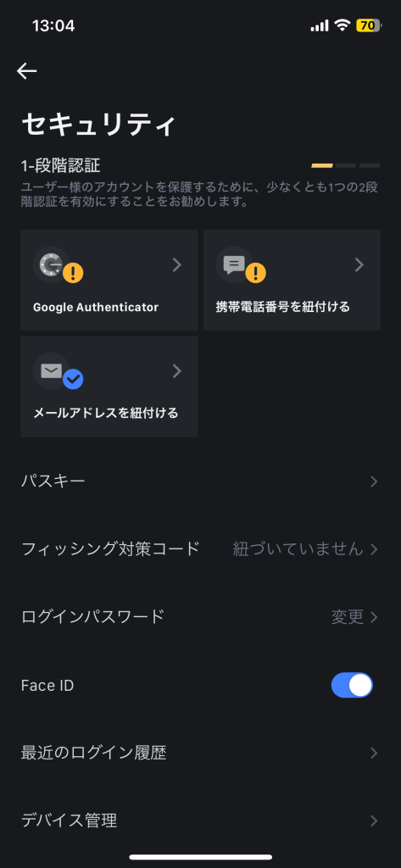
Task: Open フィッシング対策コード settings row
Action: click(x=200, y=549)
